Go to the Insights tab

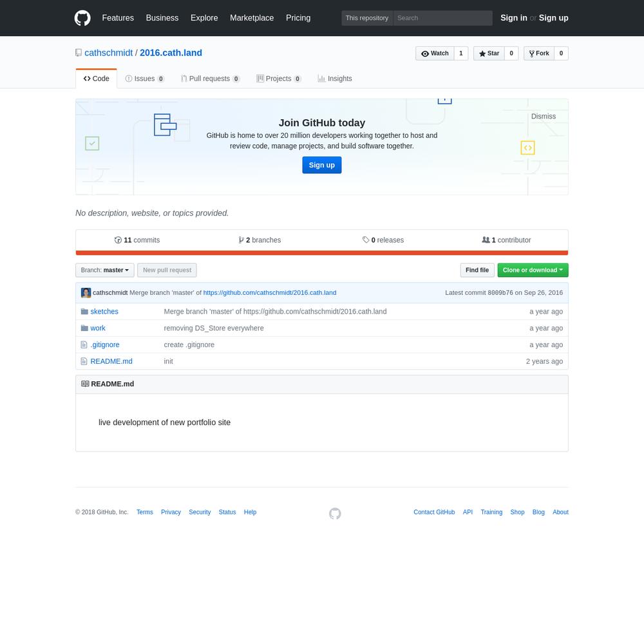[x=335, y=79]
